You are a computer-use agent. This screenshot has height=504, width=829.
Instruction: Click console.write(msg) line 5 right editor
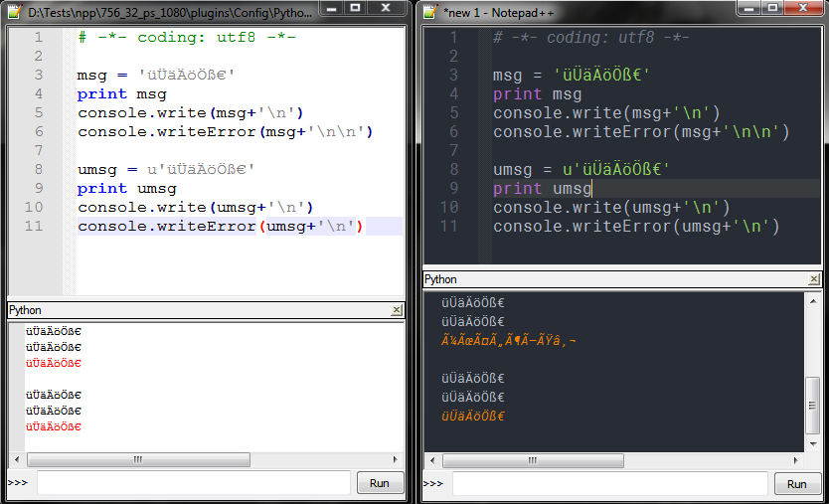click(x=606, y=113)
